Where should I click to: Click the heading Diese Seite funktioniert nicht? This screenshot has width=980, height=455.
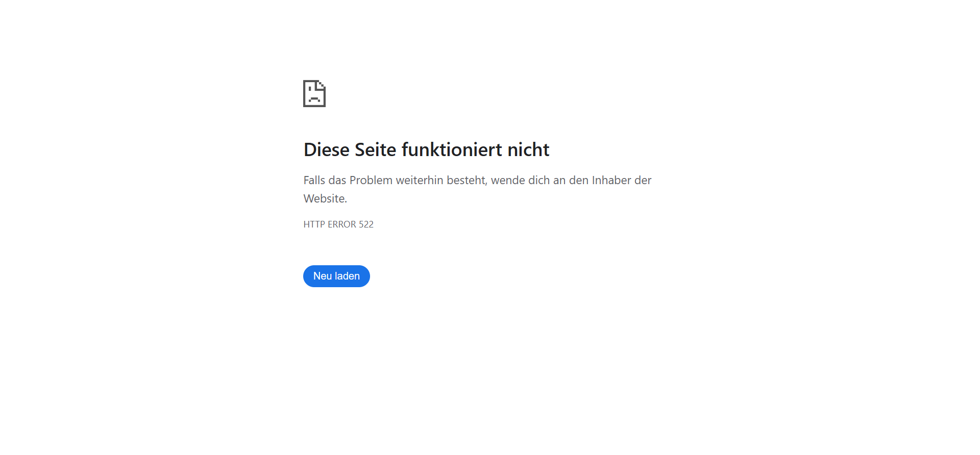[x=426, y=149]
